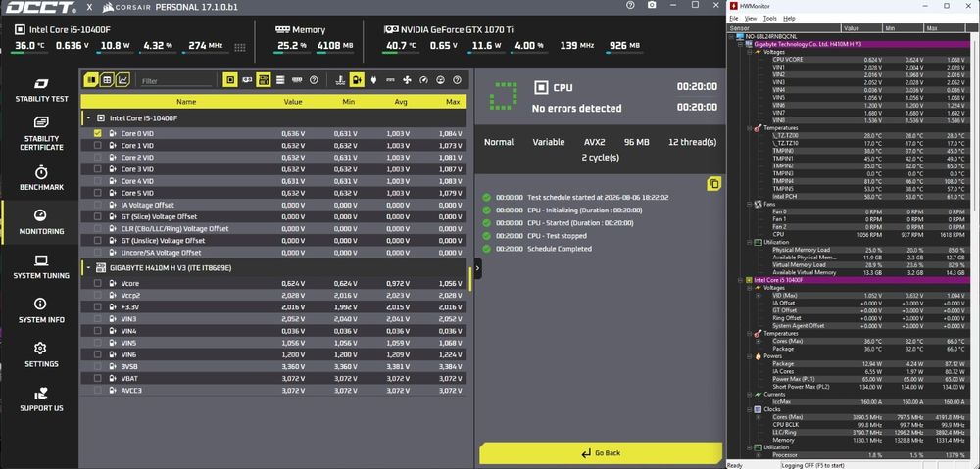Open OCCT help icon in title bar

point(630,5)
